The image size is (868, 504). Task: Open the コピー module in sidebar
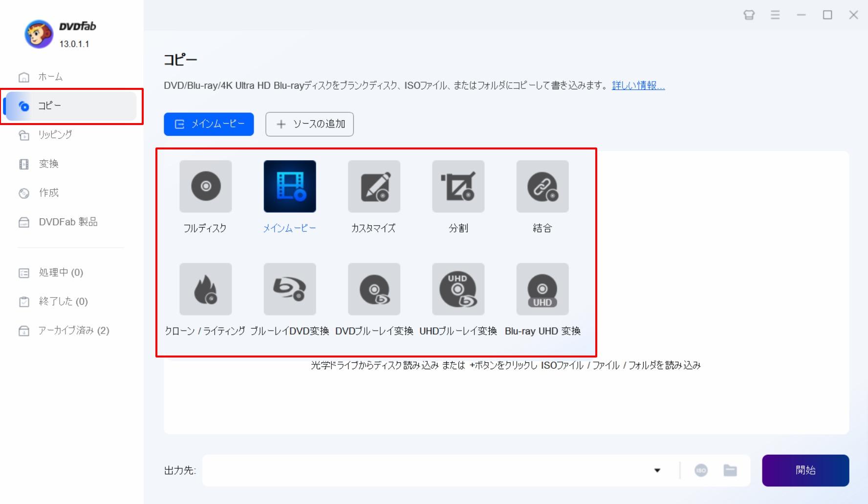(71, 106)
